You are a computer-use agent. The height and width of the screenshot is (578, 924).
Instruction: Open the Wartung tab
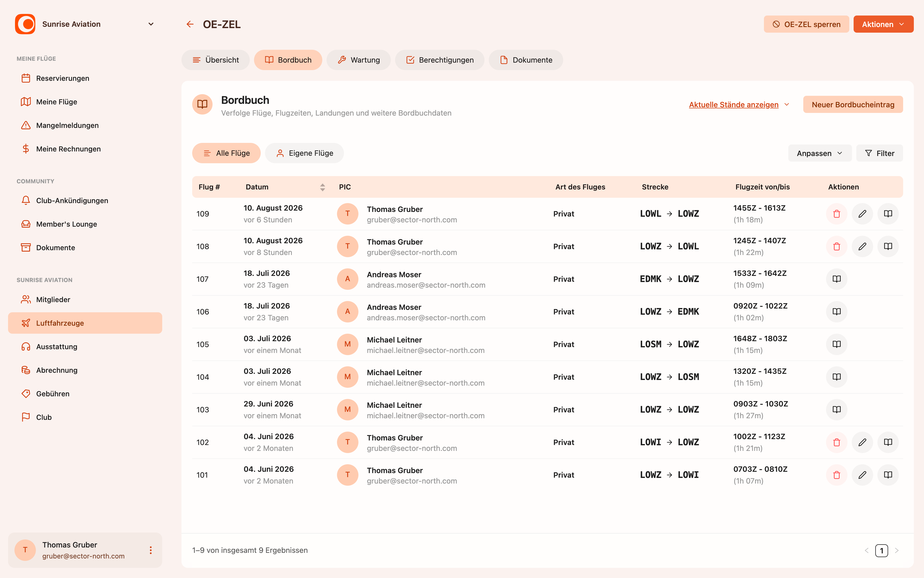click(x=359, y=60)
